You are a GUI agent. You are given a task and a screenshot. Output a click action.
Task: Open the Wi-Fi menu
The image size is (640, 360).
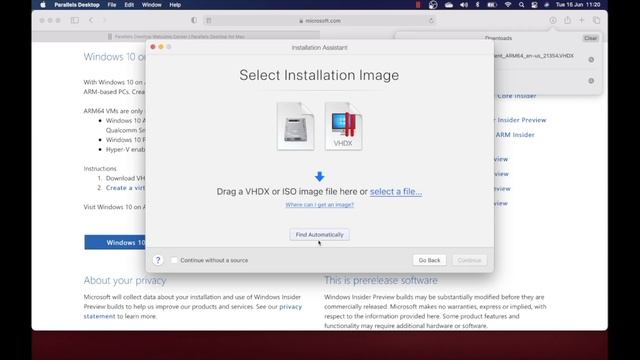coord(508,5)
